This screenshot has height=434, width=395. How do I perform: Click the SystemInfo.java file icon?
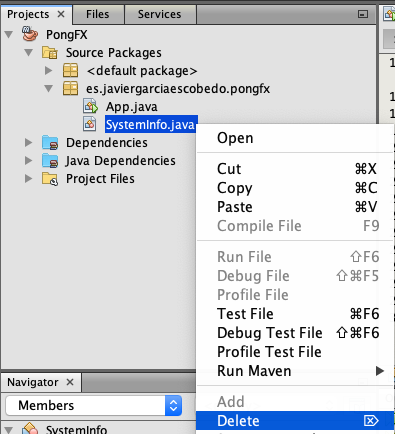pos(90,124)
